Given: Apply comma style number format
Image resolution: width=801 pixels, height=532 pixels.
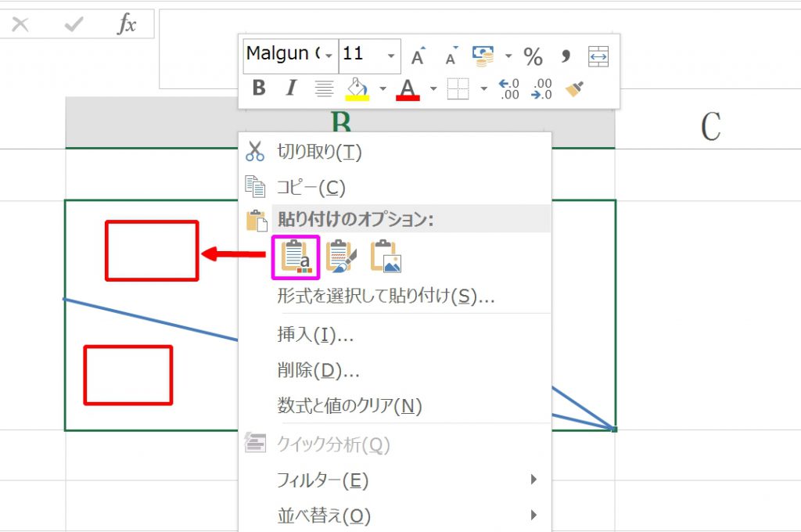Looking at the screenshot, I should pyautogui.click(x=566, y=56).
